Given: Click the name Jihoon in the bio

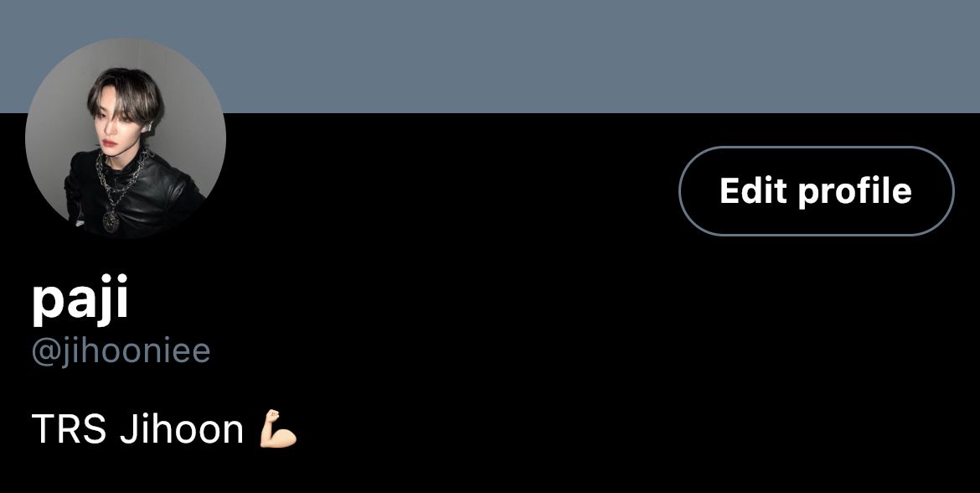Looking at the screenshot, I should [181, 429].
